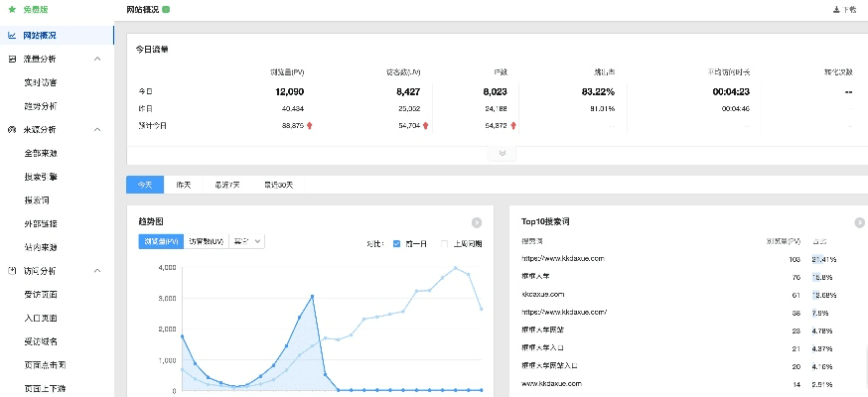Enable the 上周同期 comparison checkbox
The height and width of the screenshot is (397, 868).
tap(444, 243)
